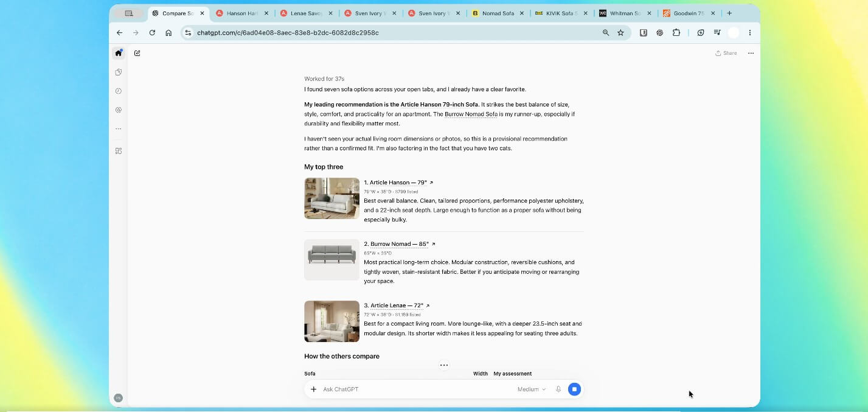Viewport: 868px width, 412px height.
Task: Open the Bitwarden shield extension icon
Action: coord(643,33)
